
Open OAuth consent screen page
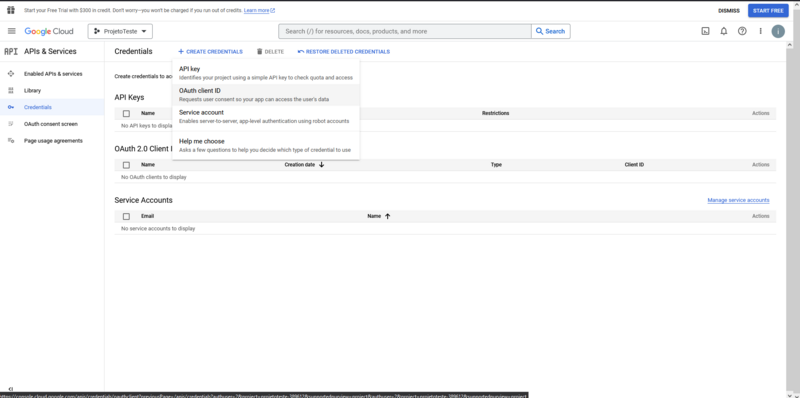coord(51,124)
